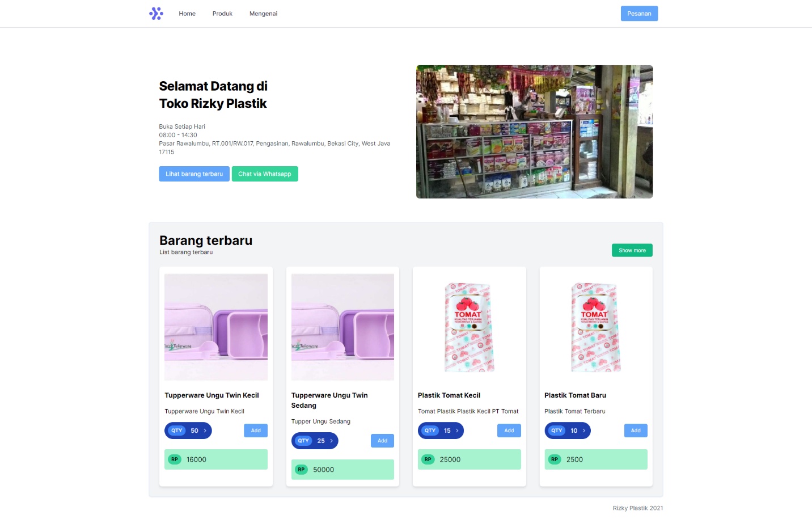
Task: Click the RP badge beside price 16000
Action: 175,459
